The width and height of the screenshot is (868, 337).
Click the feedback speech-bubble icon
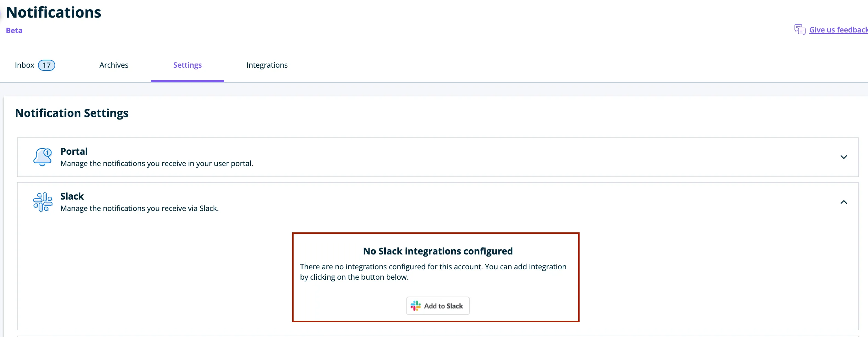point(800,30)
